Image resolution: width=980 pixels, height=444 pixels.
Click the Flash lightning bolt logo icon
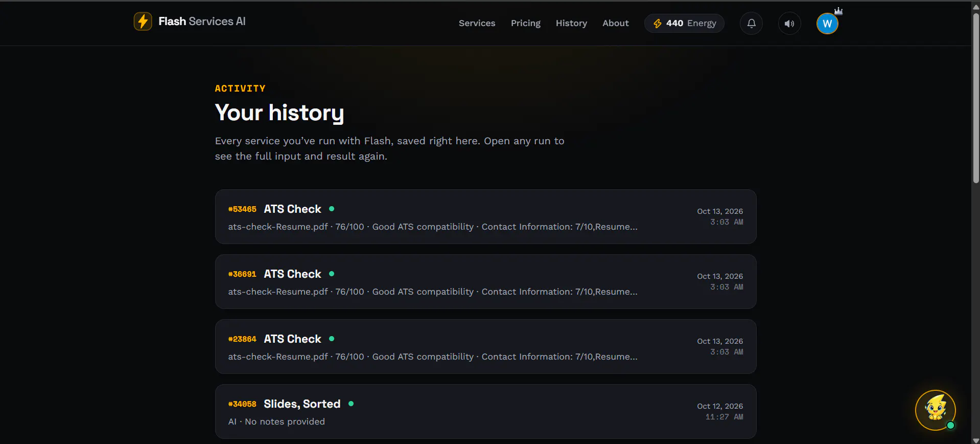[143, 21]
